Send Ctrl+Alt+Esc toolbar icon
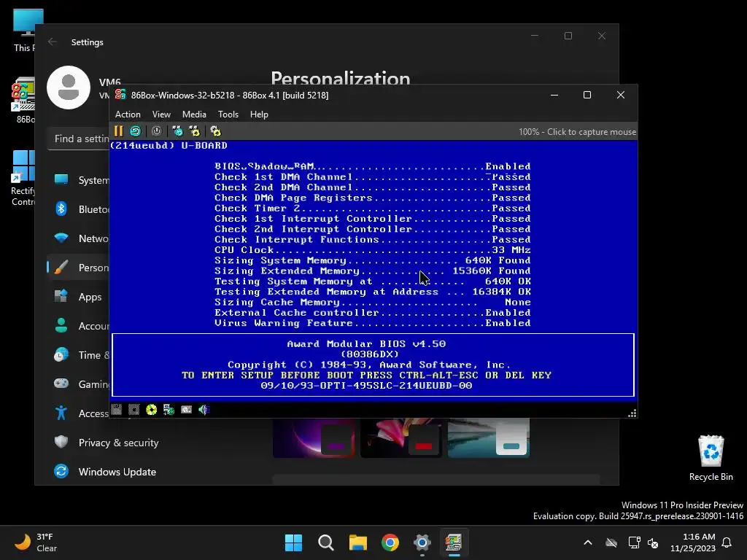 coord(194,131)
